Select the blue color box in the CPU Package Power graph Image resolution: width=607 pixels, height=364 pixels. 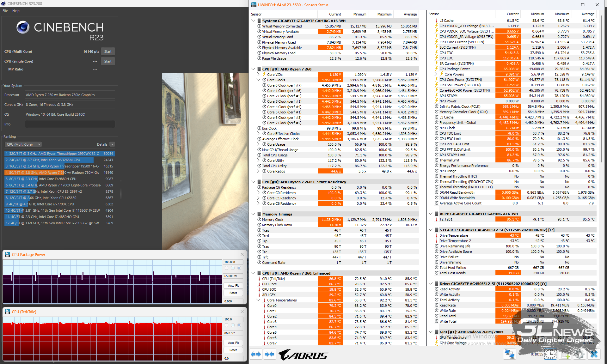coord(239,268)
